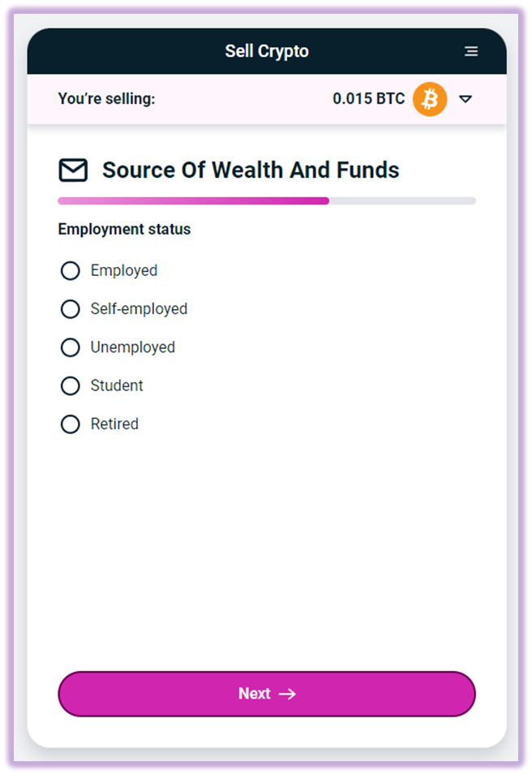Click the 0.015 BTC amount
The width and height of the screenshot is (532, 775).
tap(368, 99)
